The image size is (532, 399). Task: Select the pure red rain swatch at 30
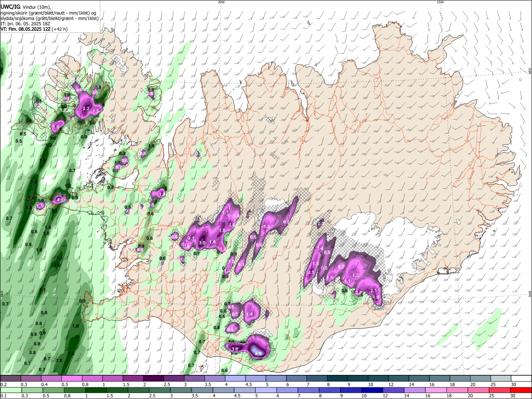click(x=521, y=390)
